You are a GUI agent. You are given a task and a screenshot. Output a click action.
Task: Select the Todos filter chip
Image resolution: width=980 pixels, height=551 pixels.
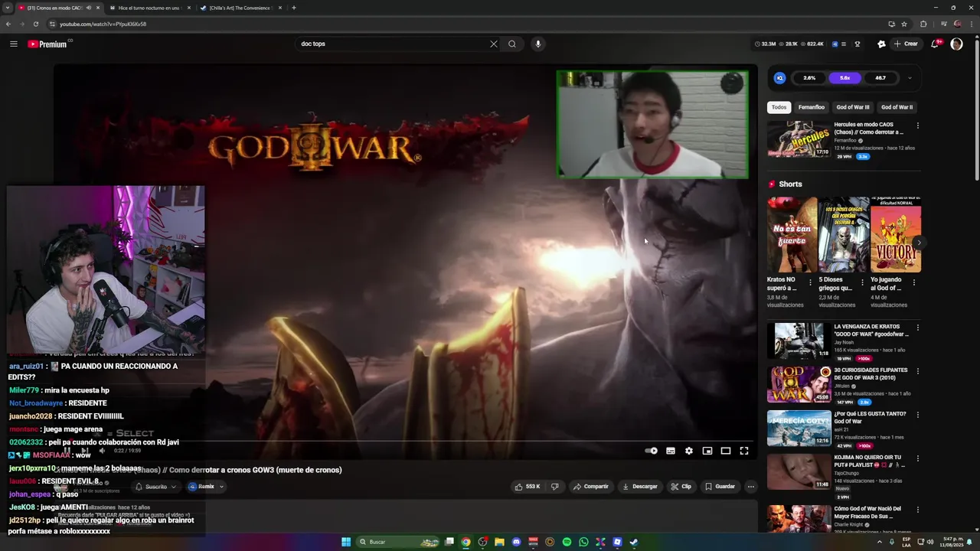[779, 107]
